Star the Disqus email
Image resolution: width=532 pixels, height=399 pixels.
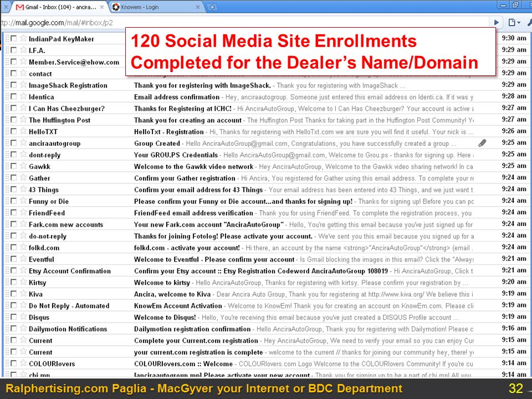23,316
